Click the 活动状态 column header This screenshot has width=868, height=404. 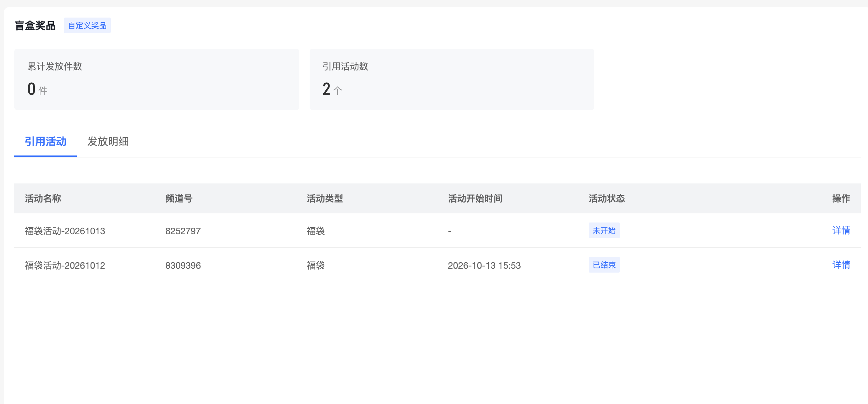tap(607, 199)
